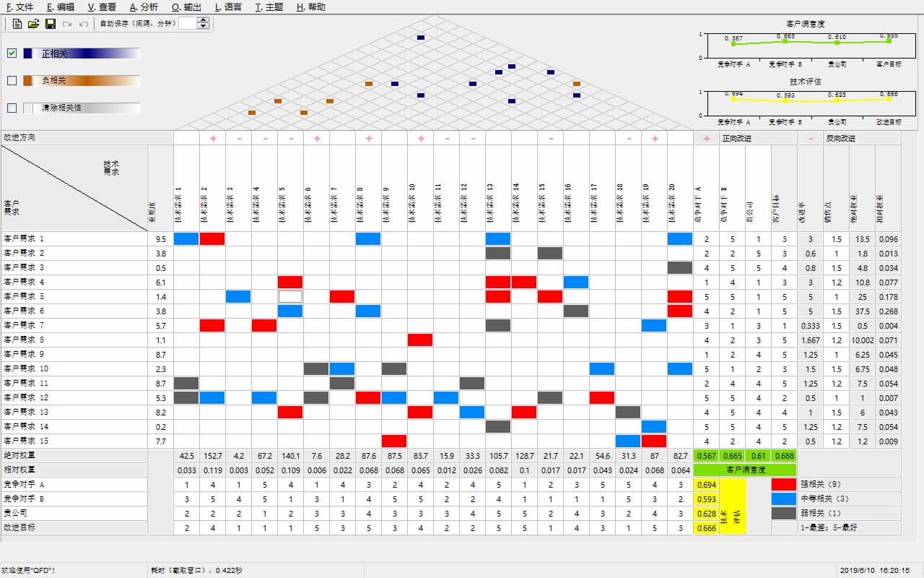Open the V. 查看 menu
This screenshot has height=578, width=924.
pyautogui.click(x=102, y=7)
